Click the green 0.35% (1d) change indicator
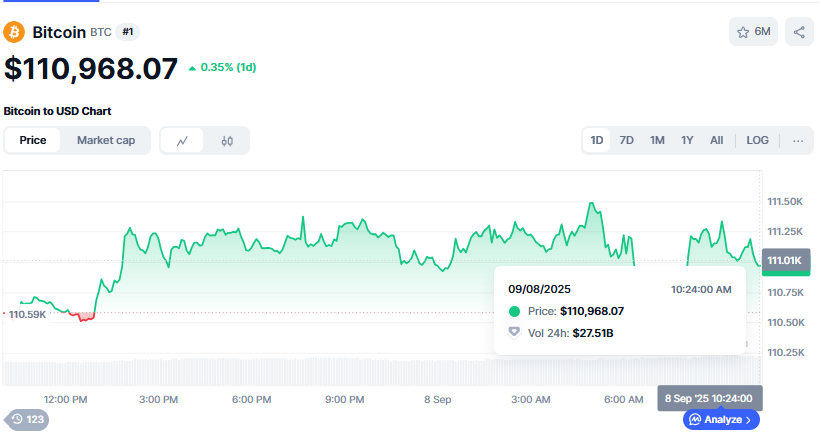 tap(222, 67)
